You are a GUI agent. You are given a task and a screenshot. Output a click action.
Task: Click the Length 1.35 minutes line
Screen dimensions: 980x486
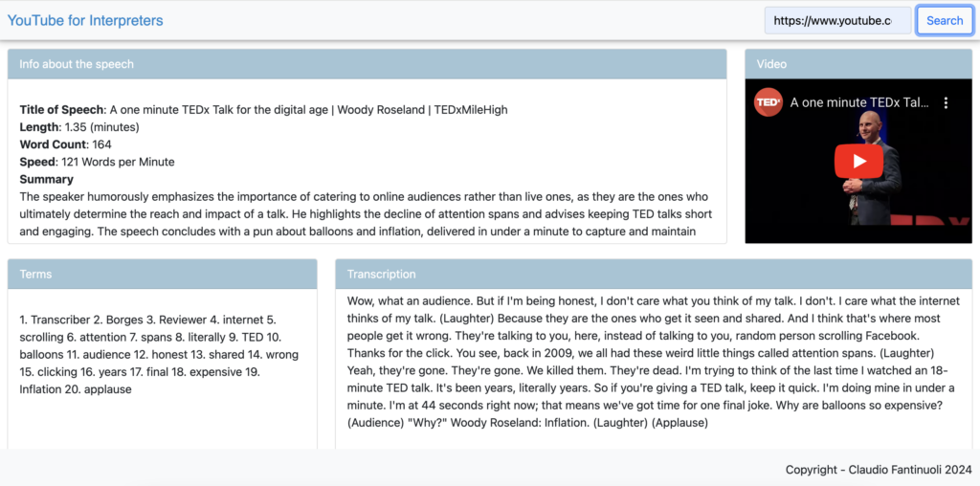79,127
